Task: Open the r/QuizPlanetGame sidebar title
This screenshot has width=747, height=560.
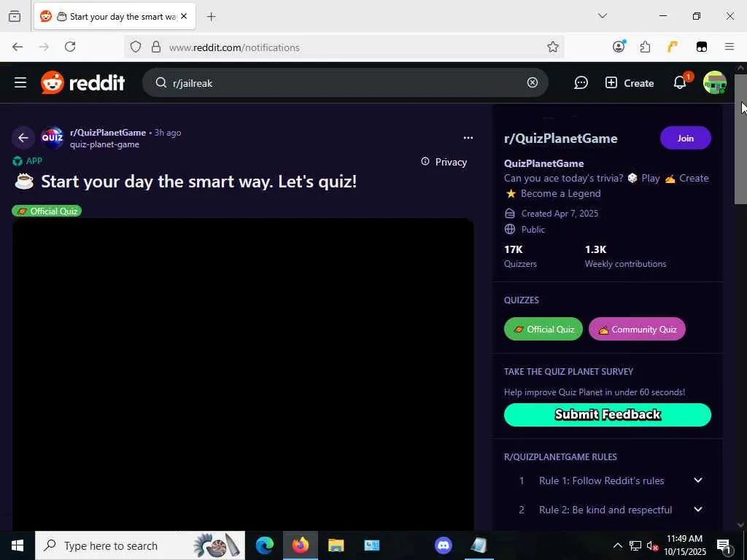Action: tap(561, 139)
